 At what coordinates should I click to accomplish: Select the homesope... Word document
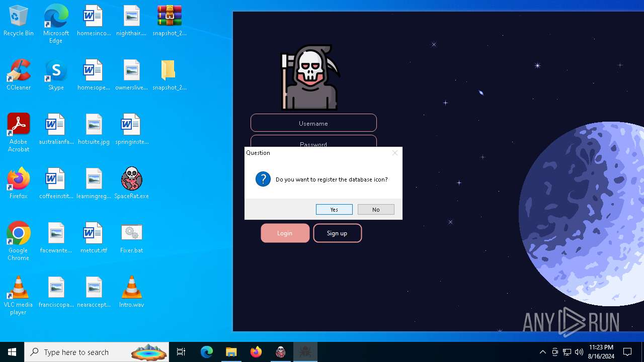tap(94, 76)
